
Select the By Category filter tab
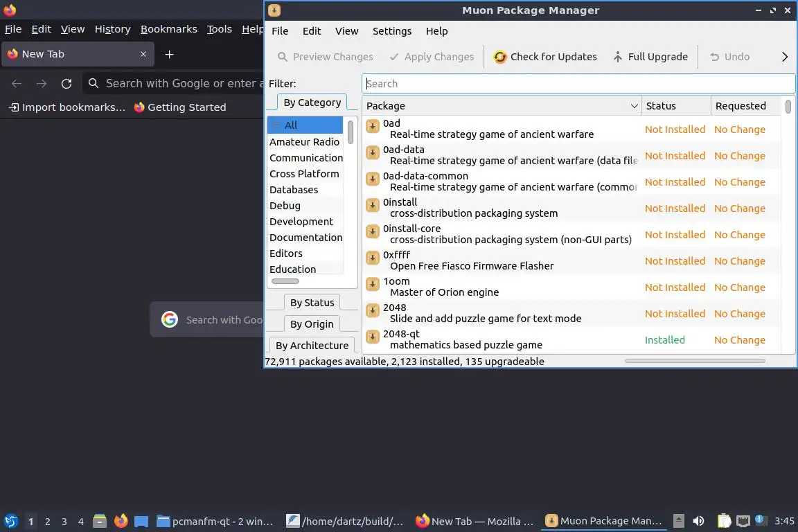click(x=312, y=103)
